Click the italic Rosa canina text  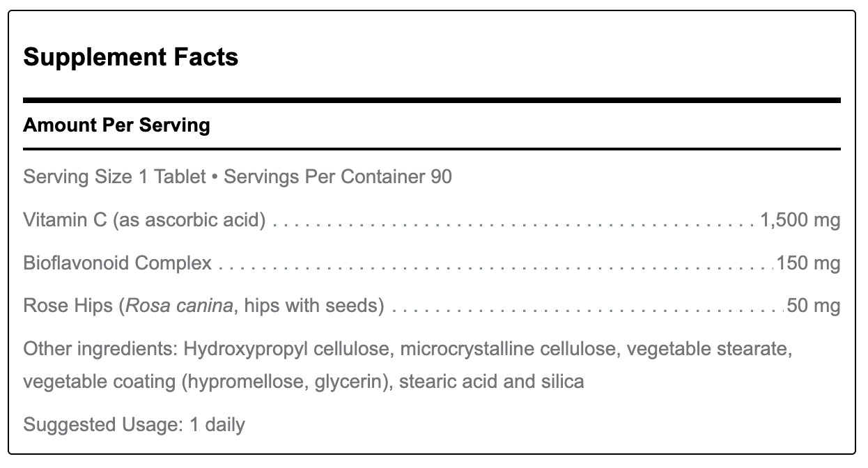pyautogui.click(x=178, y=306)
